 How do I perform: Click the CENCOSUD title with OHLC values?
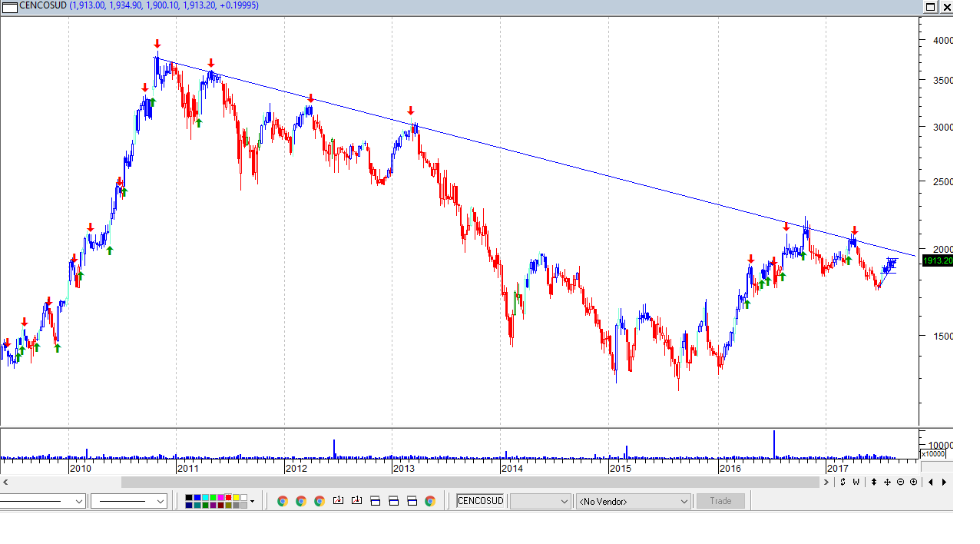click(x=139, y=5)
